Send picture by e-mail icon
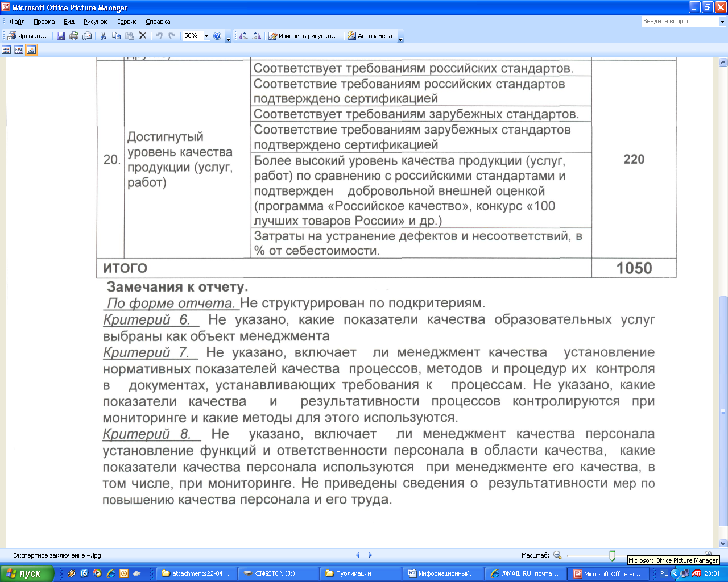The height and width of the screenshot is (582, 728). (87, 36)
